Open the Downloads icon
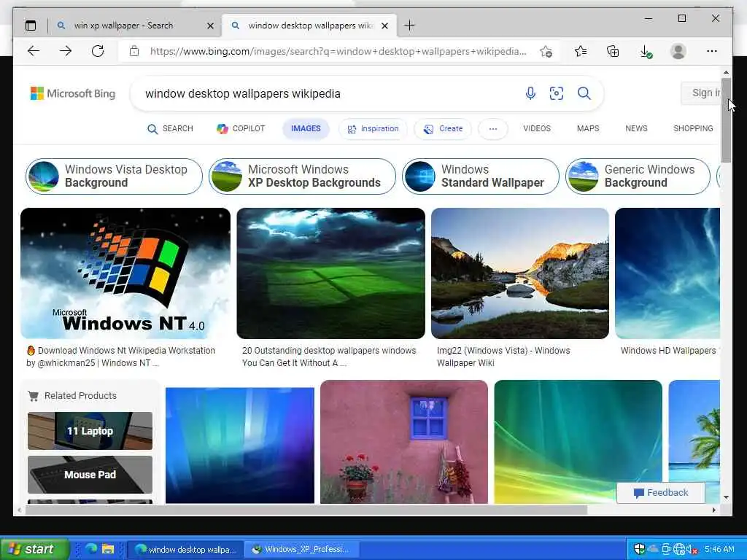 (x=646, y=52)
